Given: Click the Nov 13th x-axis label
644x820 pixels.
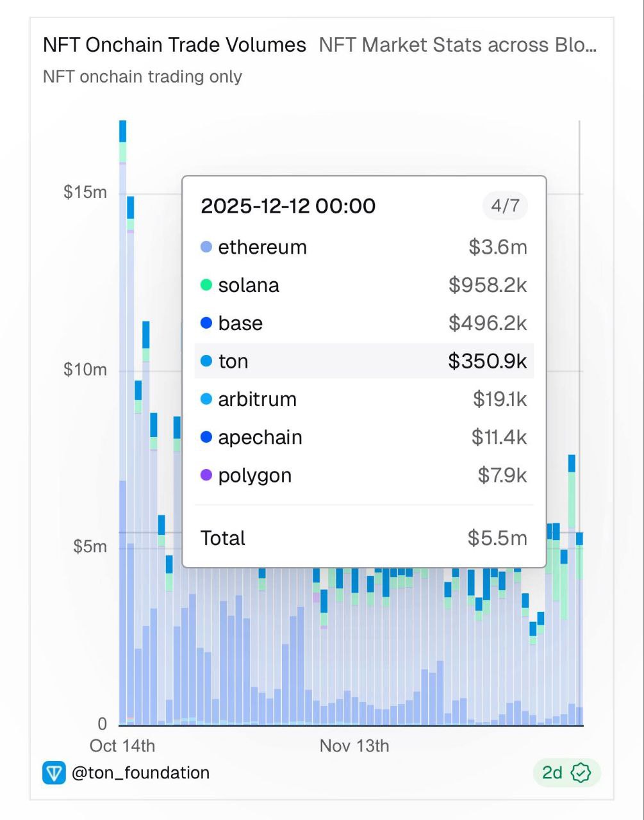Looking at the screenshot, I should pyautogui.click(x=354, y=746).
